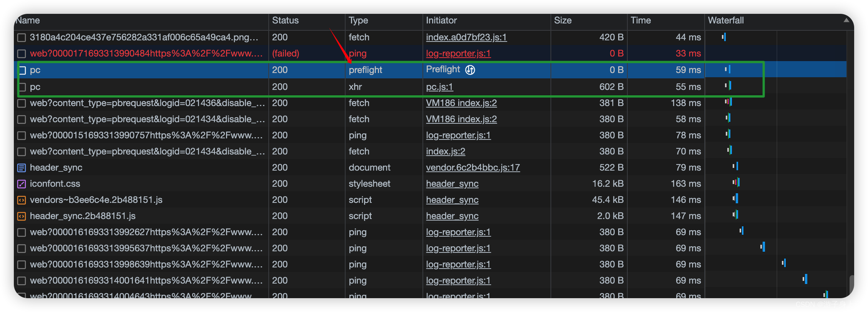
Task: Sort by Waterfall using the sort arrow
Action: click(846, 20)
